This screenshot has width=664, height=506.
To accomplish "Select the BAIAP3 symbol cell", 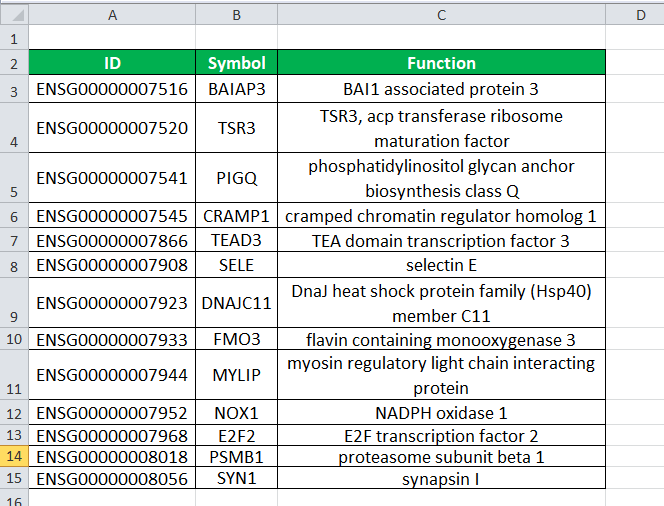I will click(236, 88).
